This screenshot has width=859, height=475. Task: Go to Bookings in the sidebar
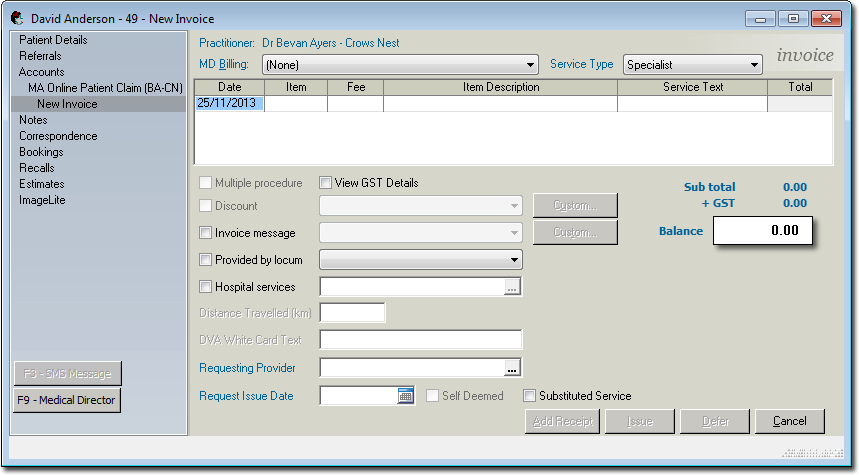tap(41, 152)
